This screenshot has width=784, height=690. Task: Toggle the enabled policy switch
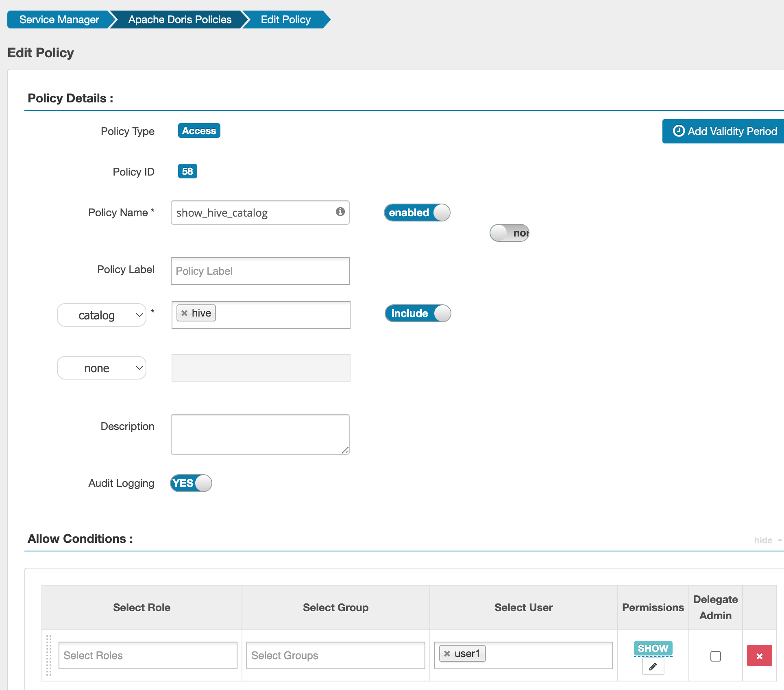point(417,213)
